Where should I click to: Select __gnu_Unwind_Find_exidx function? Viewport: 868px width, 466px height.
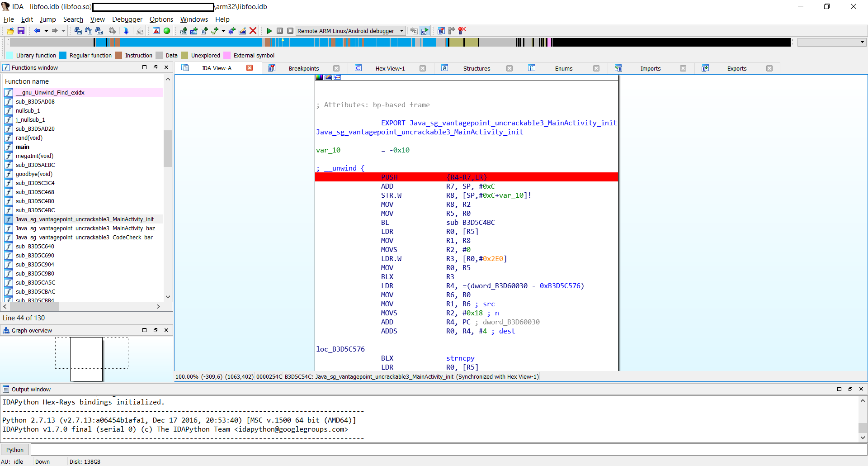[84, 93]
